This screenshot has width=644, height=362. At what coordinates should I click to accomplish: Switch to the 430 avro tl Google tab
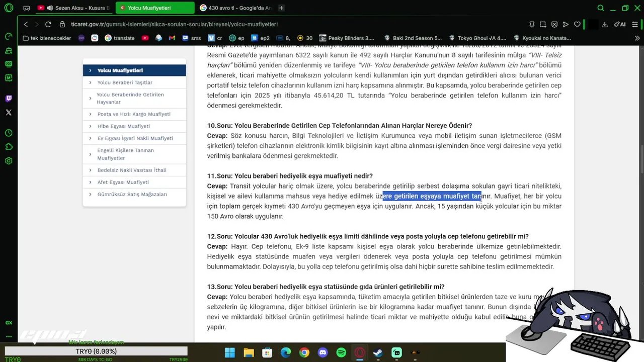pyautogui.click(x=234, y=8)
